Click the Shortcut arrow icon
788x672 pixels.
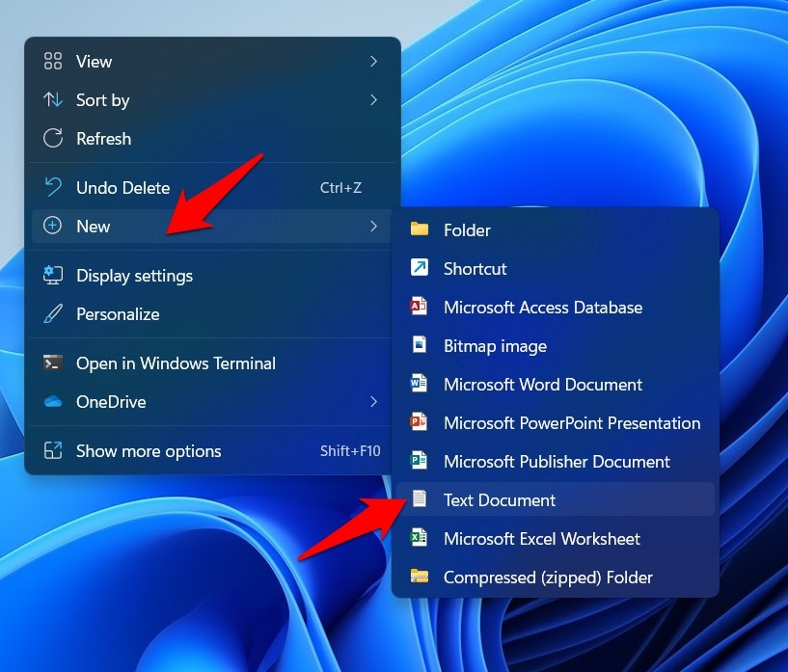tap(420, 268)
